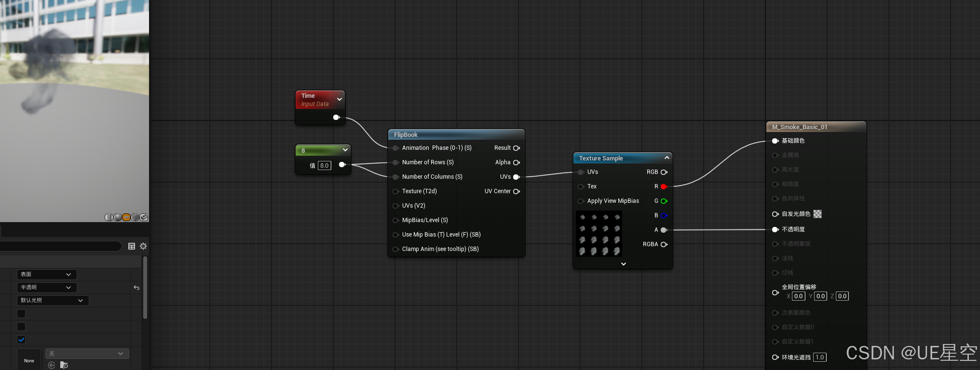Click Texture Sample RGB output pin

click(664, 172)
